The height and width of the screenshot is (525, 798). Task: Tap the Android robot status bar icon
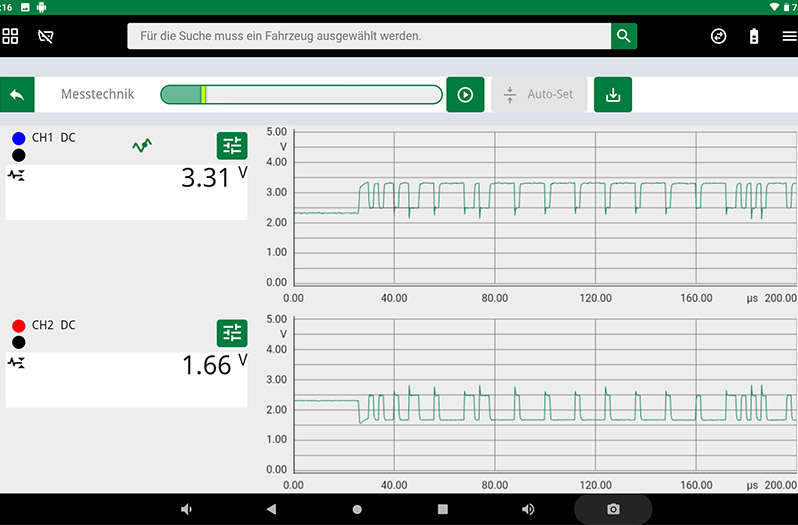click(42, 7)
